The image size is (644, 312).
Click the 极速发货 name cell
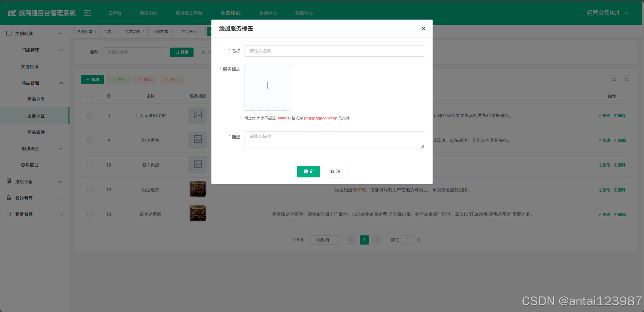point(150,140)
